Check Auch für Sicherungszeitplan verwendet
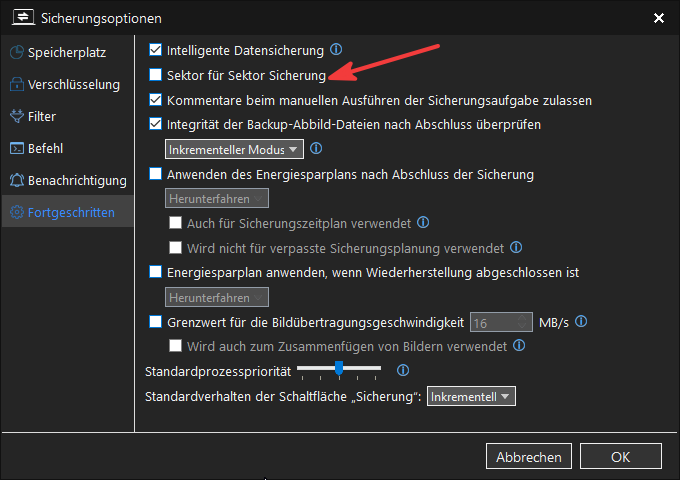Viewport: 680px width, 480px height. [x=175, y=223]
